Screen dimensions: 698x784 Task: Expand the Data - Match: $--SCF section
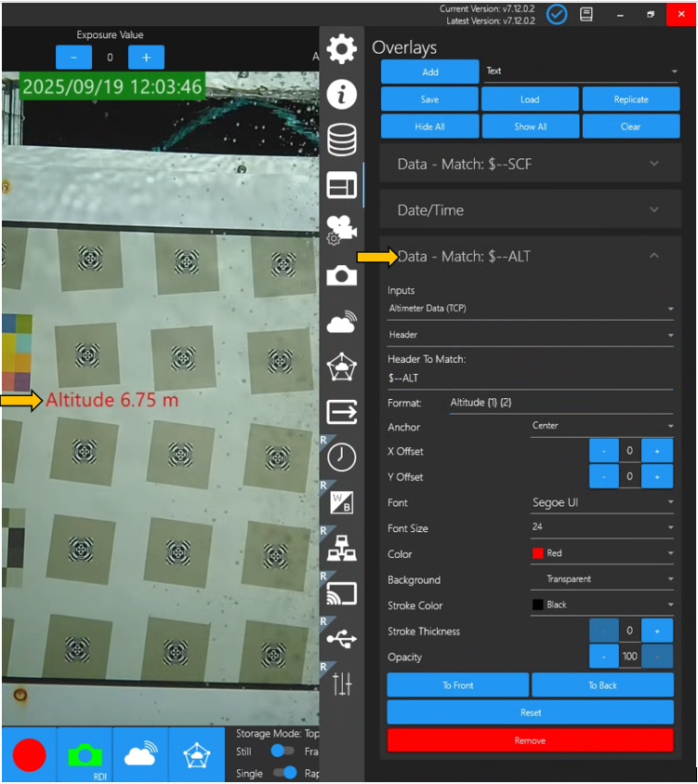coord(530,164)
